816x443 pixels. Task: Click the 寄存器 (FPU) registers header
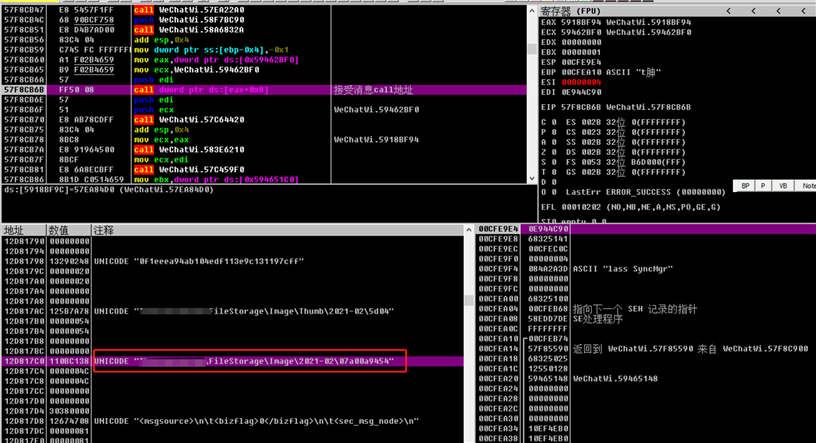570,11
